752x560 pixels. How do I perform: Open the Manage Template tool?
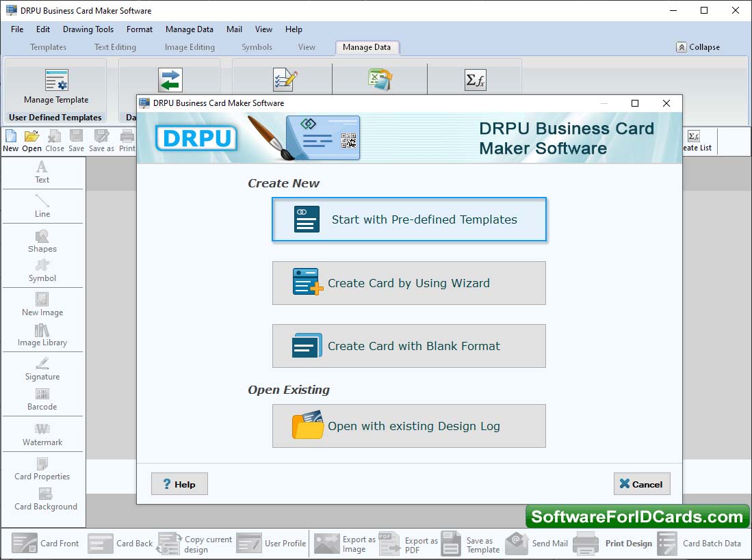click(x=56, y=87)
